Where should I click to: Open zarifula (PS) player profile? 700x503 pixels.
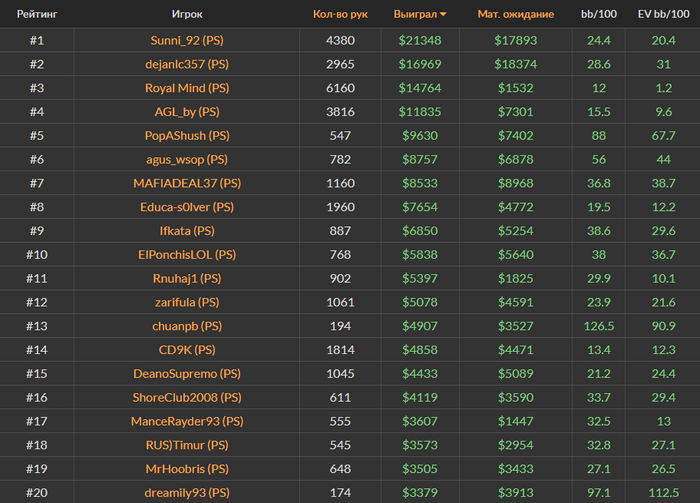(186, 302)
